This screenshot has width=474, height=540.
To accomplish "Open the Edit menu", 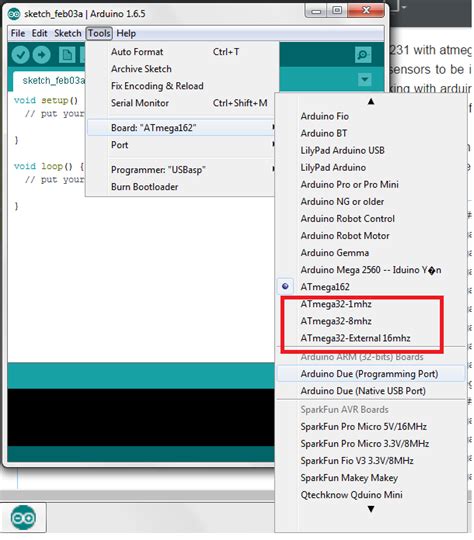I will pyautogui.click(x=39, y=33).
